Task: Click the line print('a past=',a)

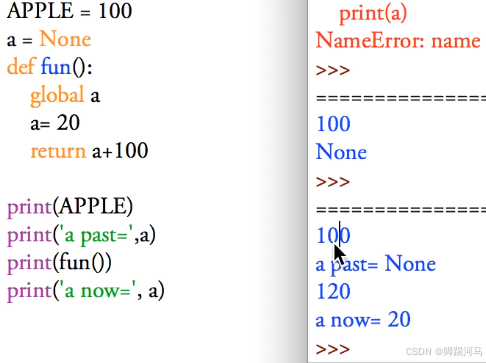Action: coord(81,235)
